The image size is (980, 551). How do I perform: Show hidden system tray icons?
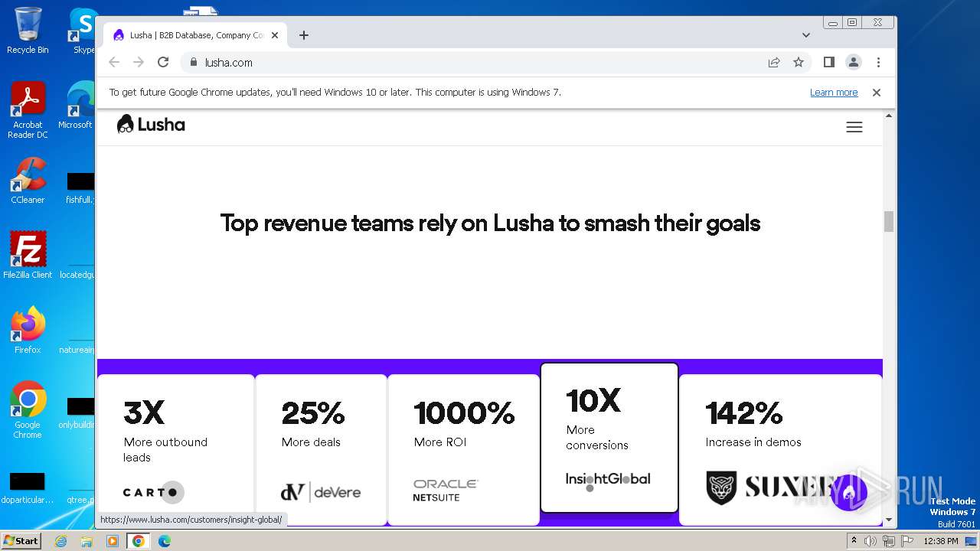[x=854, y=541]
